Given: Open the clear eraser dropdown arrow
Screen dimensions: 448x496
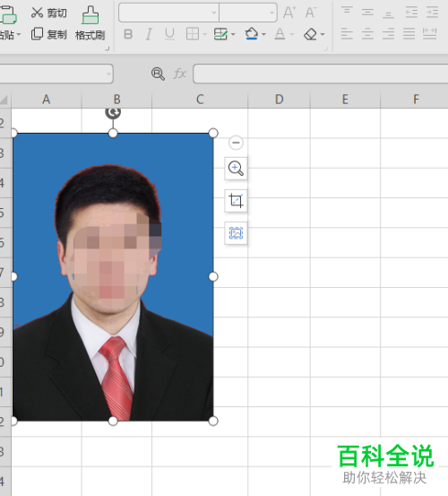Looking at the screenshot, I should pos(323,34).
